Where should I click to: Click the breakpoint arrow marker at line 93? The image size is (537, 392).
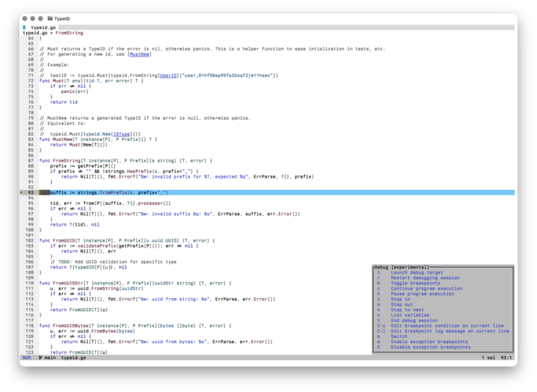tap(21, 193)
